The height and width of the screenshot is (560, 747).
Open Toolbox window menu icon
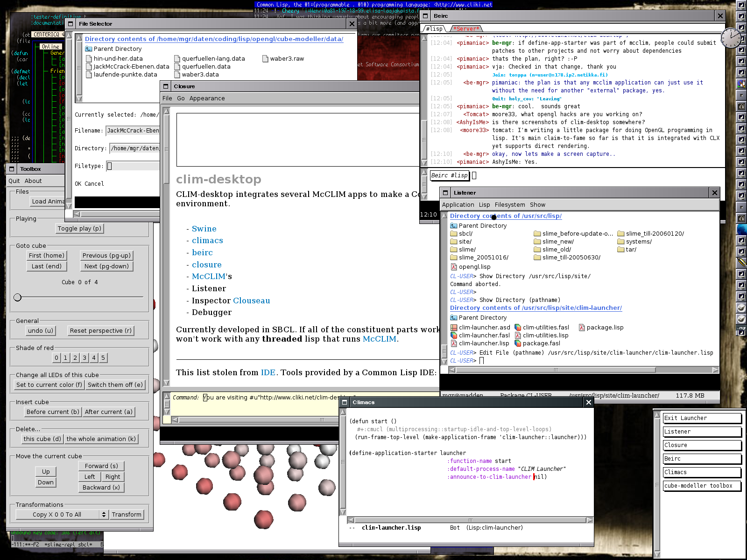point(12,169)
